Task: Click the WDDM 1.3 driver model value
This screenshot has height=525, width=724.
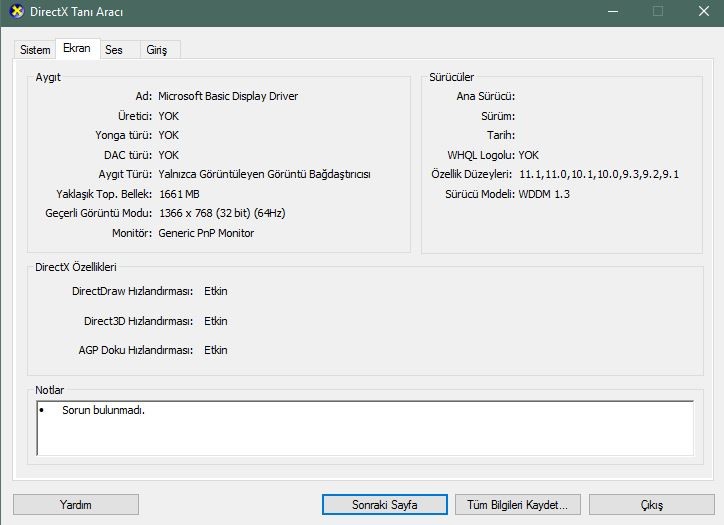Action: tap(544, 194)
